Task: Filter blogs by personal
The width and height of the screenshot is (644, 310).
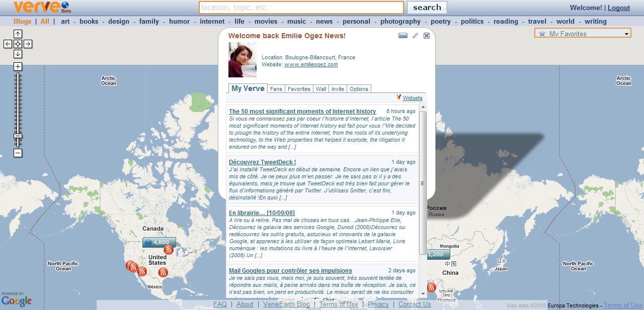Action: (356, 21)
